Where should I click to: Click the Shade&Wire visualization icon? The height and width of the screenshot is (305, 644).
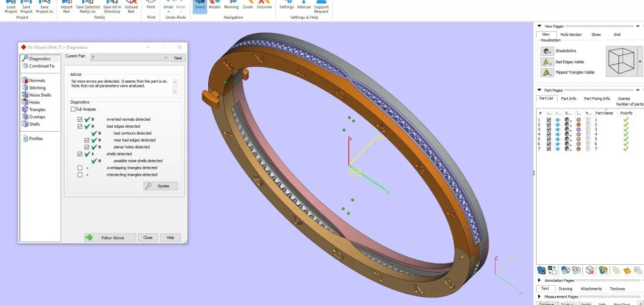pos(547,51)
